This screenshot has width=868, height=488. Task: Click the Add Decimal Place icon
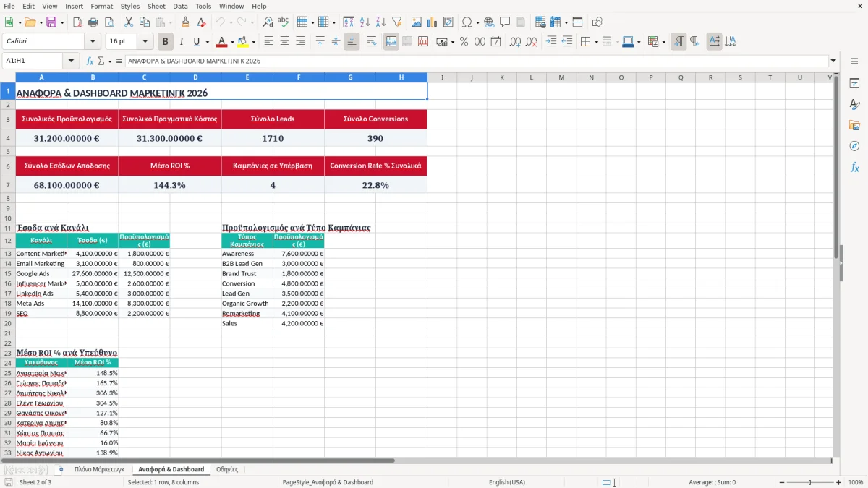click(515, 42)
